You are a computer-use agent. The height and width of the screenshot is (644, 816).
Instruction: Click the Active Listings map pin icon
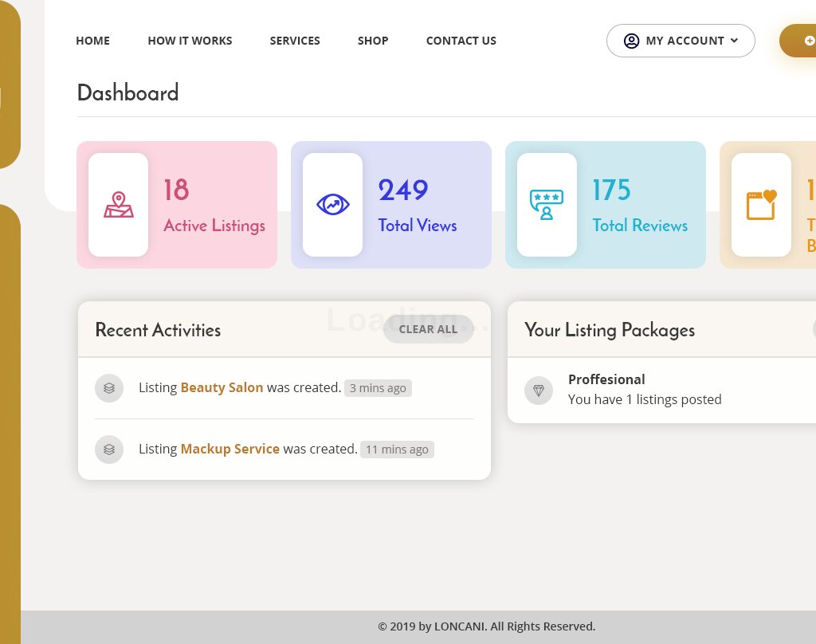(118, 205)
